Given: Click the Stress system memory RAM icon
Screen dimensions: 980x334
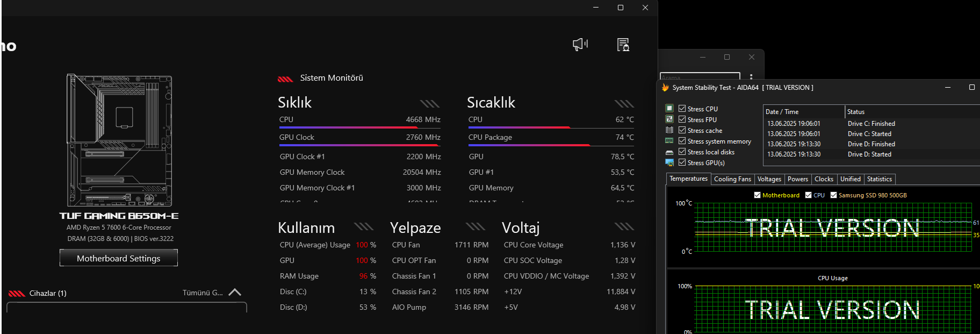Looking at the screenshot, I should point(669,141).
